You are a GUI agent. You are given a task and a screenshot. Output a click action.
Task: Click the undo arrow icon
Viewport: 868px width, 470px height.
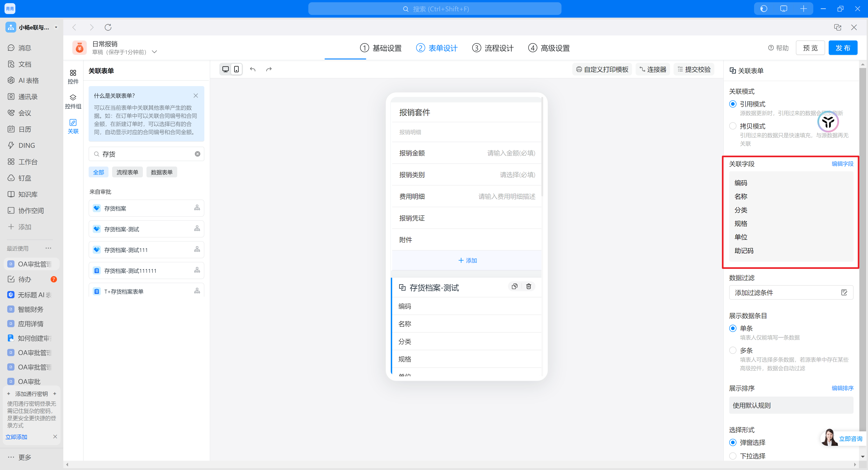point(252,69)
